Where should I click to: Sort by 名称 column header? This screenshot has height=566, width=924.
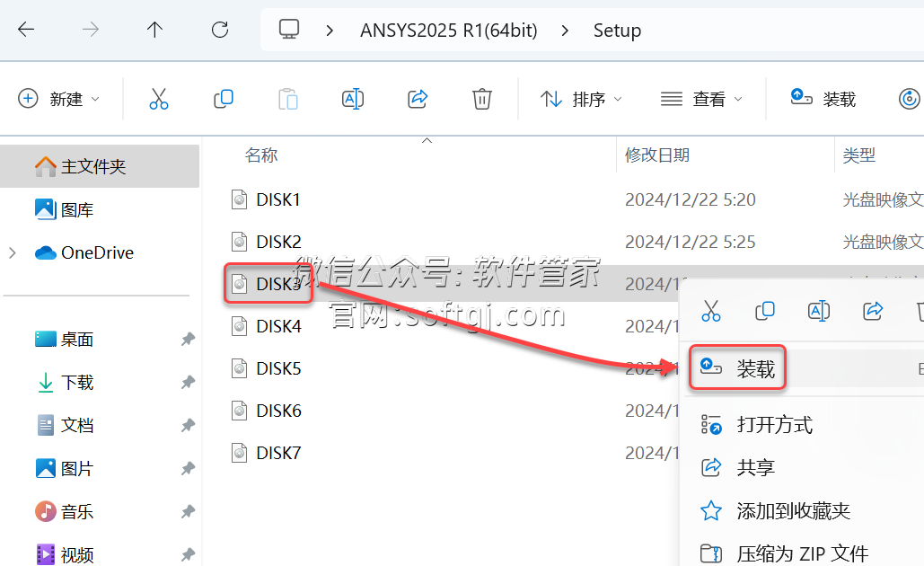[x=261, y=155]
